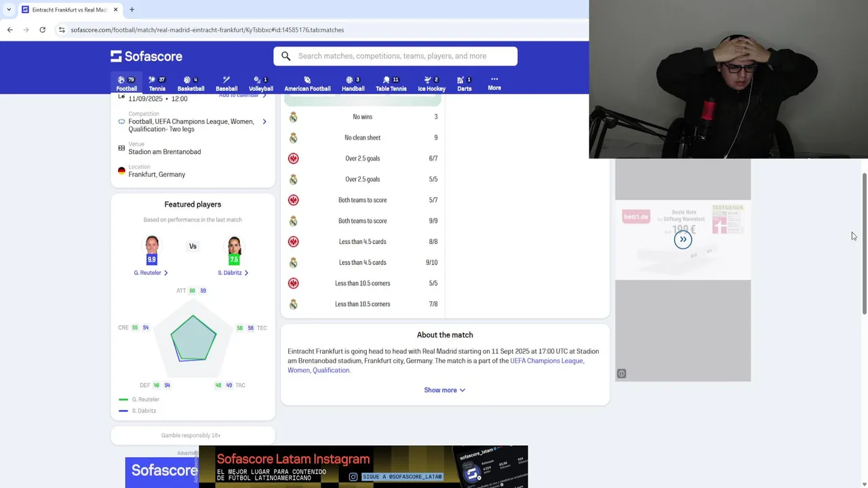
Task: Open the American Football sport tab
Action: click(307, 83)
